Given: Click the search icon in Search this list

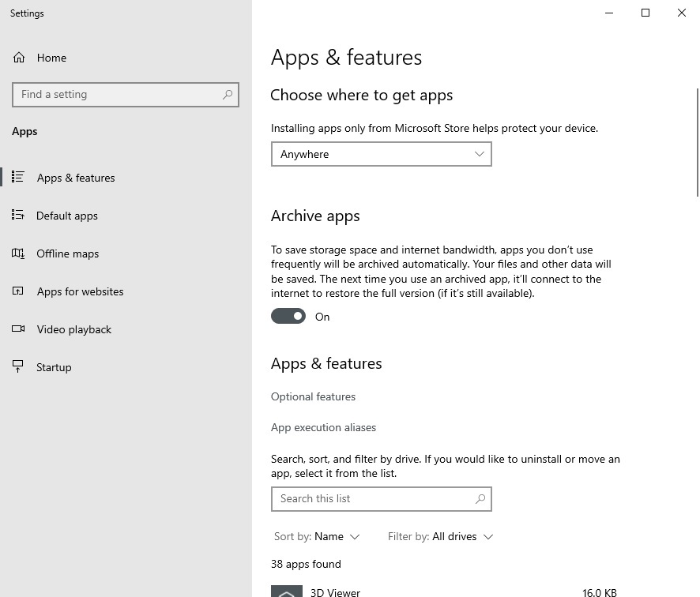Looking at the screenshot, I should (x=480, y=499).
